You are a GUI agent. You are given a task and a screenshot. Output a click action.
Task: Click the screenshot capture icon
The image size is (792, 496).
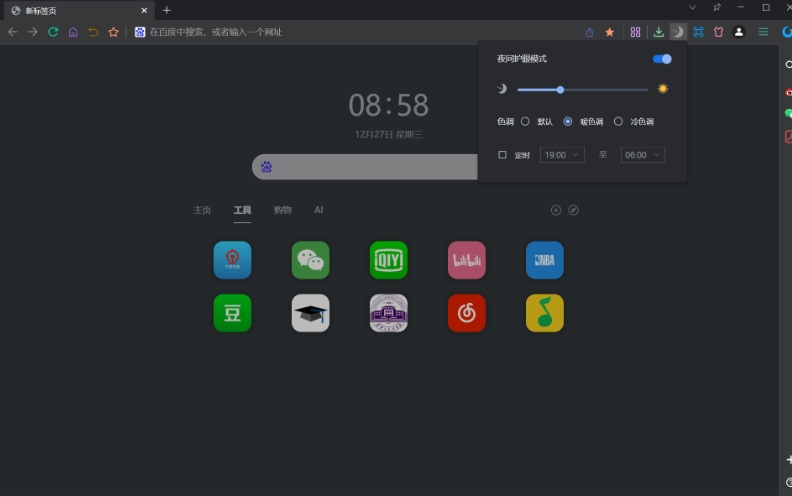[699, 32]
